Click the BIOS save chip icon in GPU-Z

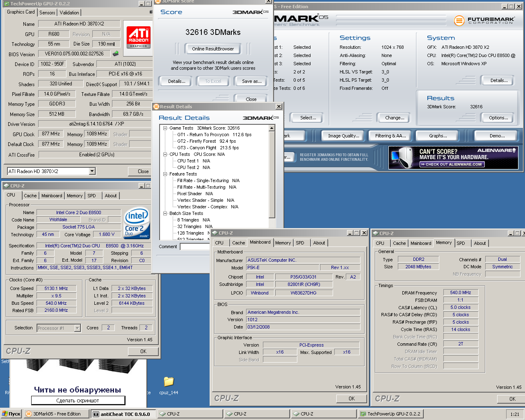pyautogui.click(x=116, y=54)
